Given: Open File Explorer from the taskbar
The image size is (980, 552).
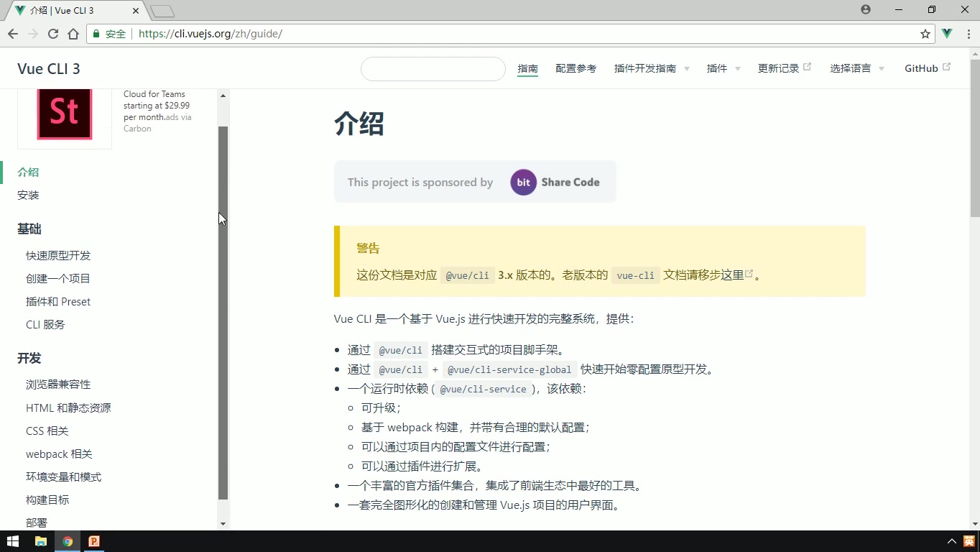Looking at the screenshot, I should (41, 541).
